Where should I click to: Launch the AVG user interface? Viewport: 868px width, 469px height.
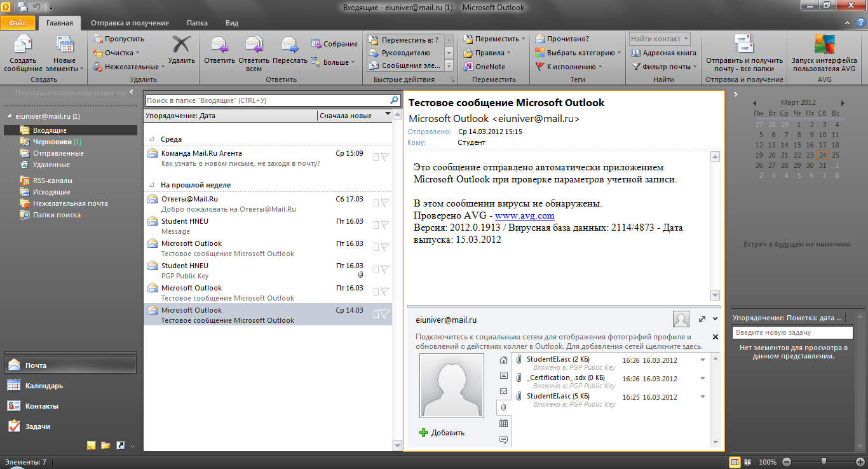[x=824, y=53]
